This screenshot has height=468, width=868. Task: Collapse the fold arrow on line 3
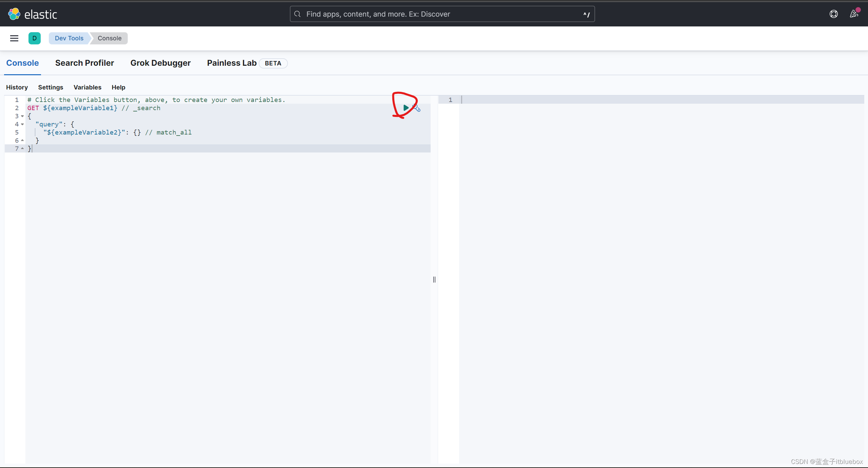(22, 116)
